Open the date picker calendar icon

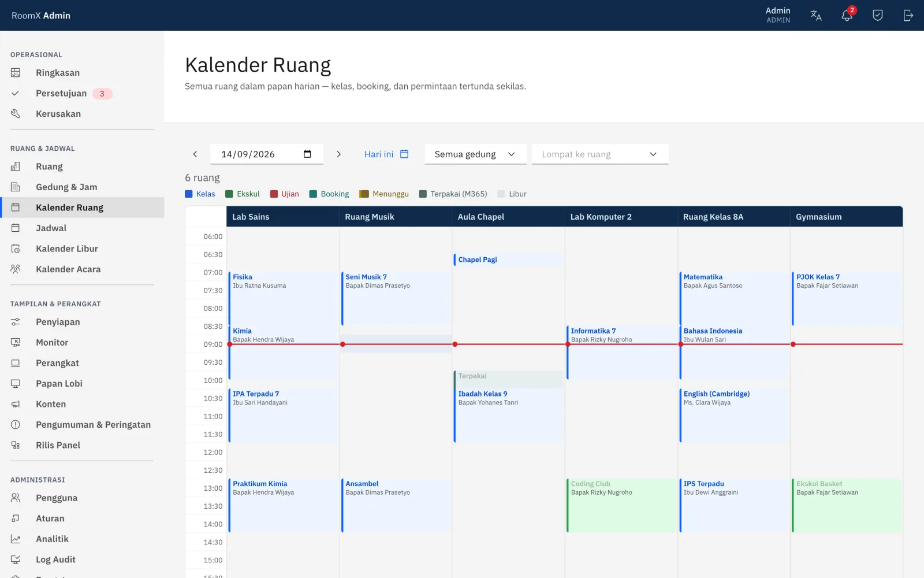[307, 154]
